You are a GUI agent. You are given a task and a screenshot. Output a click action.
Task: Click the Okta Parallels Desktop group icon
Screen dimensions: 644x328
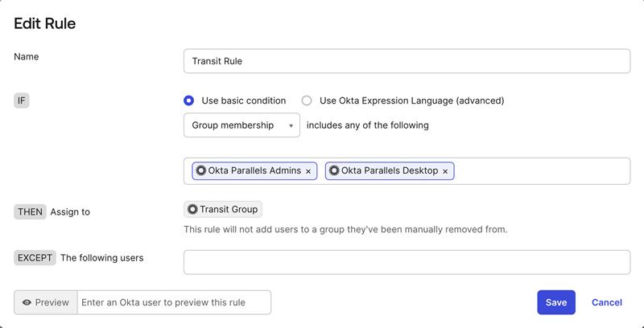[334, 170]
